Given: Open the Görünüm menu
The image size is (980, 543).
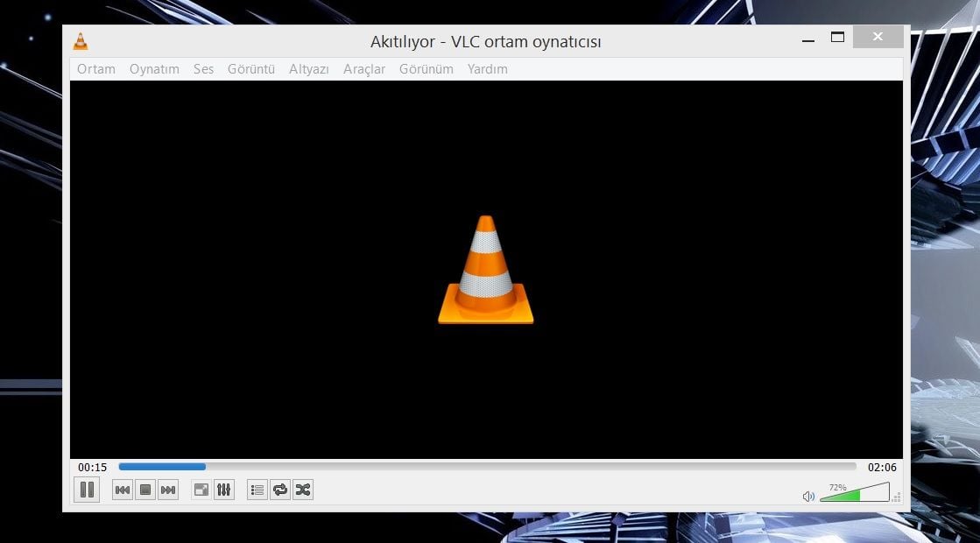Looking at the screenshot, I should 427,68.
